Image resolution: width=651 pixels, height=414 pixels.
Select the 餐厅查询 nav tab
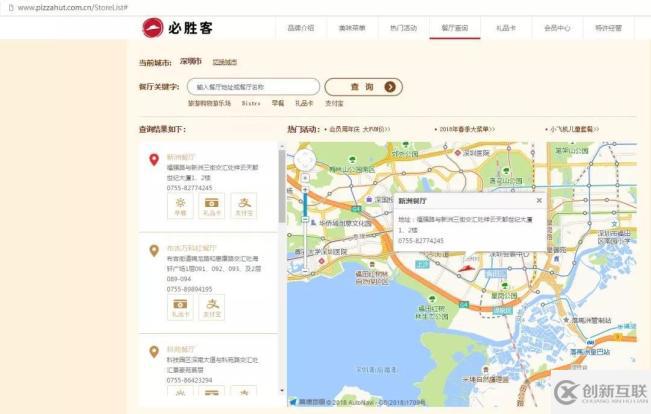click(x=455, y=28)
